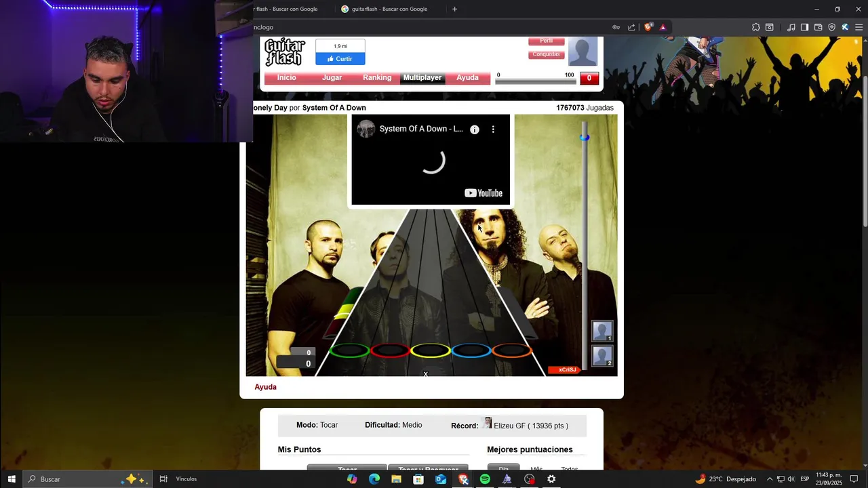Close the game with the x at the bottom

click(x=426, y=374)
